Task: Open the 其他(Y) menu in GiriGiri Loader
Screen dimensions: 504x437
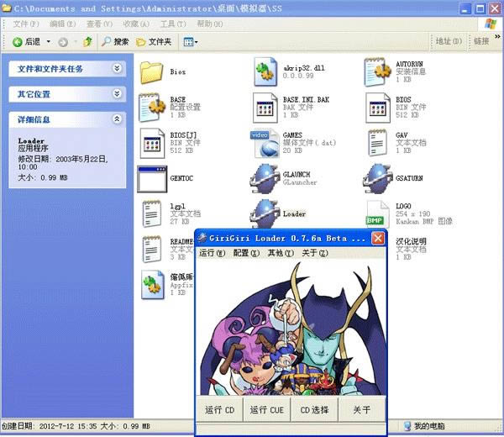Action: (x=281, y=253)
